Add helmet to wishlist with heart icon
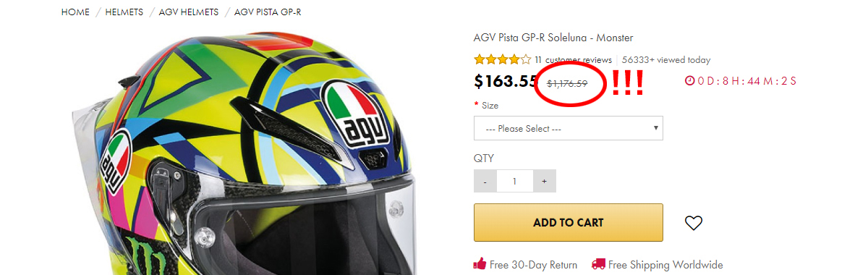The height and width of the screenshot is (275, 868). point(694,224)
